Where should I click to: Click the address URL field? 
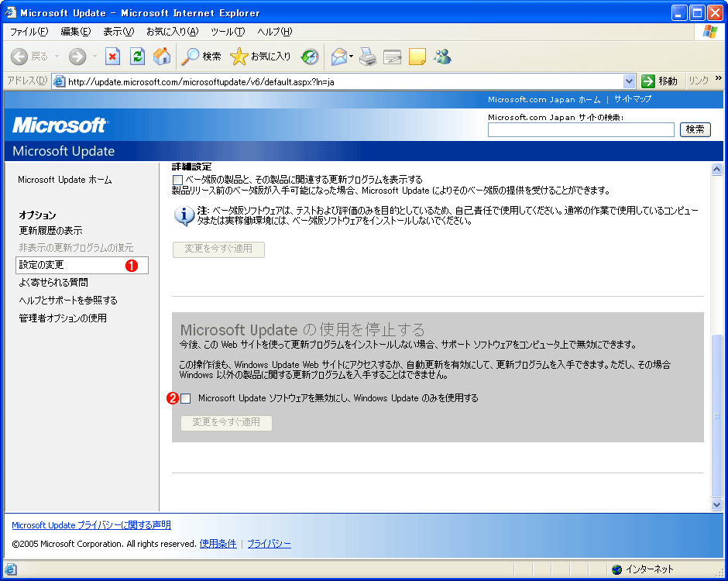coord(344,82)
